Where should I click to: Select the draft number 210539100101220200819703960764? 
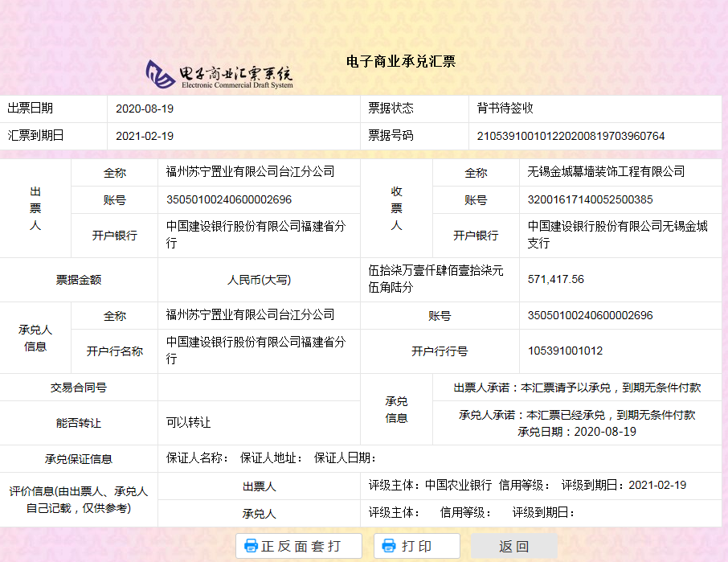[571, 136]
